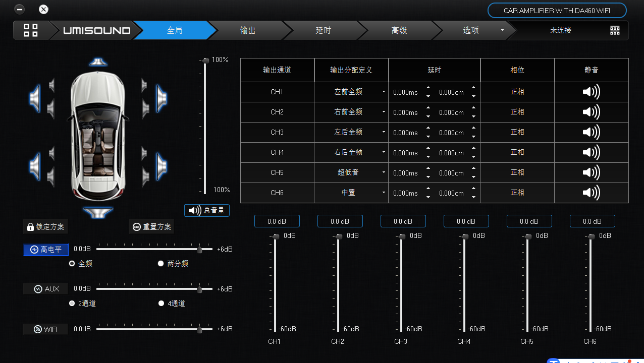Toggle CH1 phase 正相
The image size is (644, 363).
[x=517, y=92]
